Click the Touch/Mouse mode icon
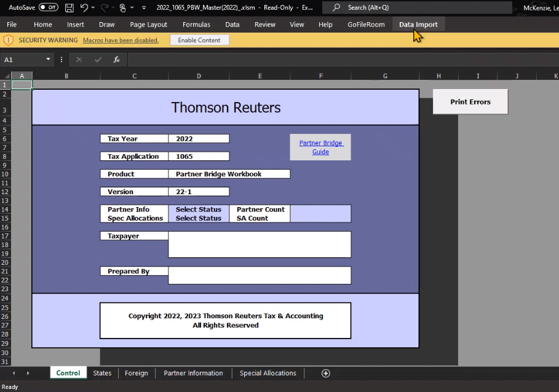 point(122,7)
